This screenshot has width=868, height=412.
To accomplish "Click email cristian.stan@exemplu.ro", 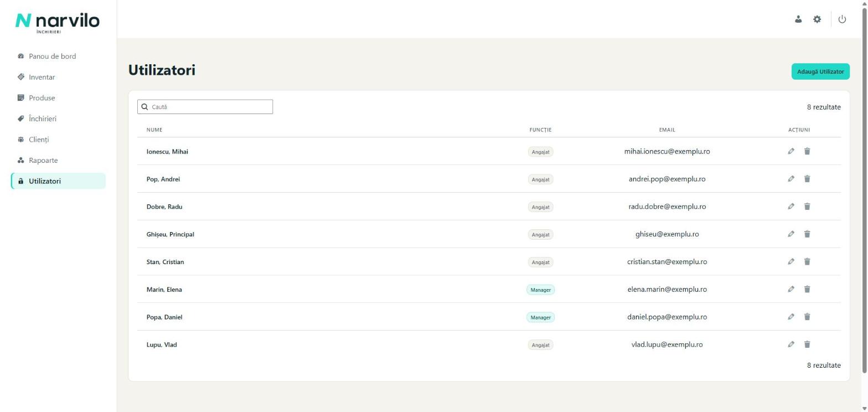I will coord(667,261).
